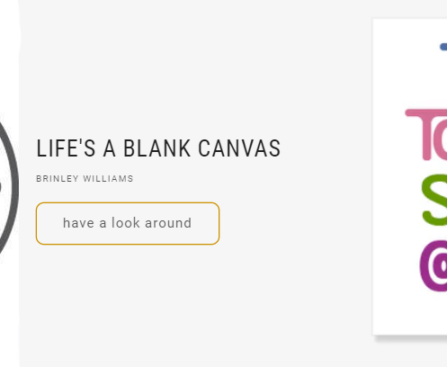
Task: Open the white artwork card thumbnail
Action: 410,177
